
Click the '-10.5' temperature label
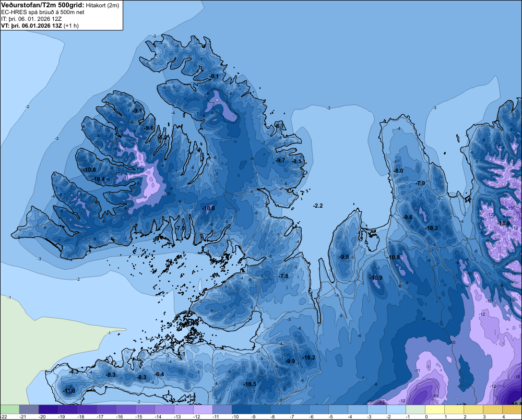pos(250,385)
